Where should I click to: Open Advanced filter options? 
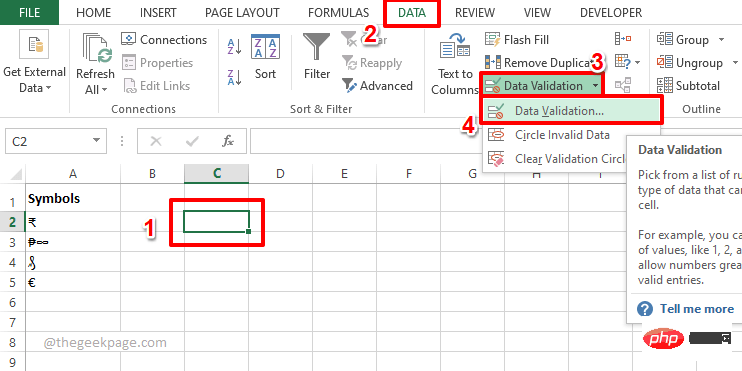[x=377, y=86]
